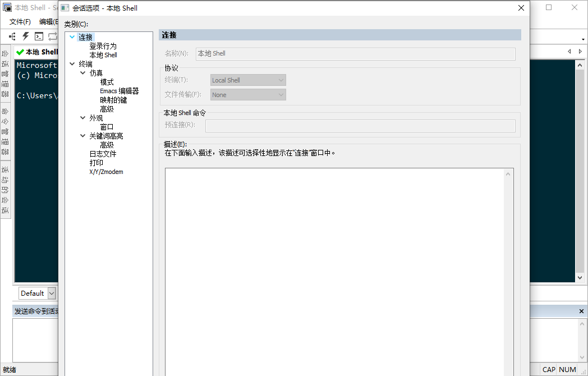Open the 文件(F) menu
Screen dimensions: 588x376
pos(20,21)
